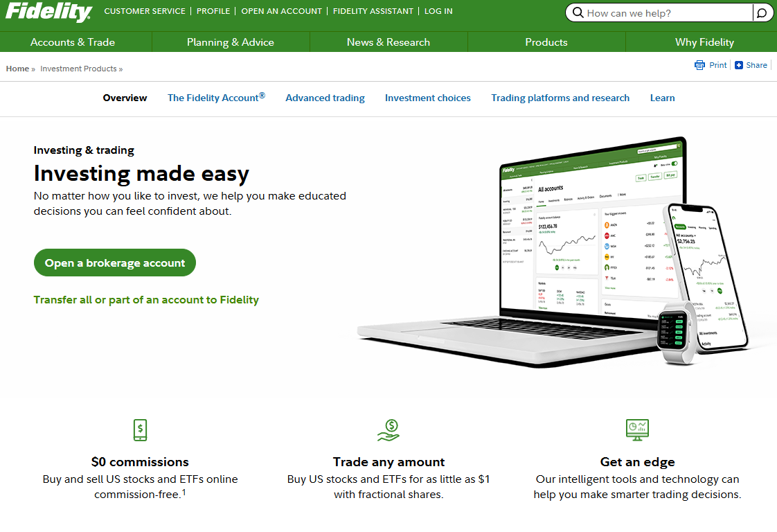The width and height of the screenshot is (777, 532).
Task: Click the Share plus icon
Action: click(x=739, y=65)
